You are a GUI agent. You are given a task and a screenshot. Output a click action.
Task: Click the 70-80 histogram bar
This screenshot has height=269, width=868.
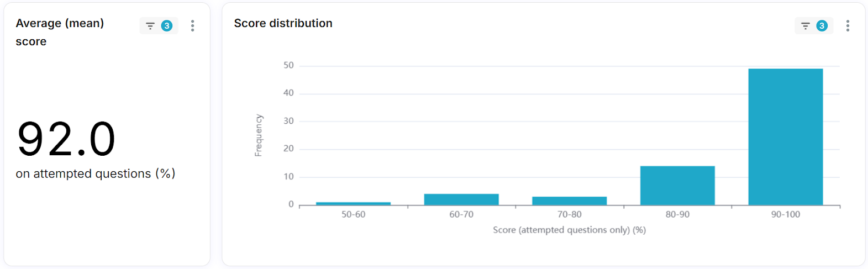pyautogui.click(x=569, y=201)
